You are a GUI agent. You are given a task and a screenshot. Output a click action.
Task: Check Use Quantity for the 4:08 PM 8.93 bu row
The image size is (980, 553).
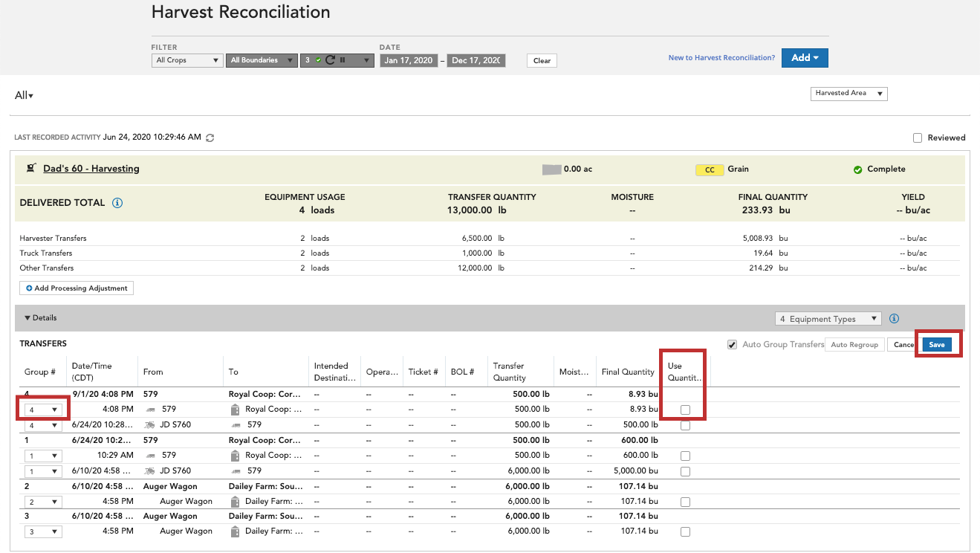(685, 410)
